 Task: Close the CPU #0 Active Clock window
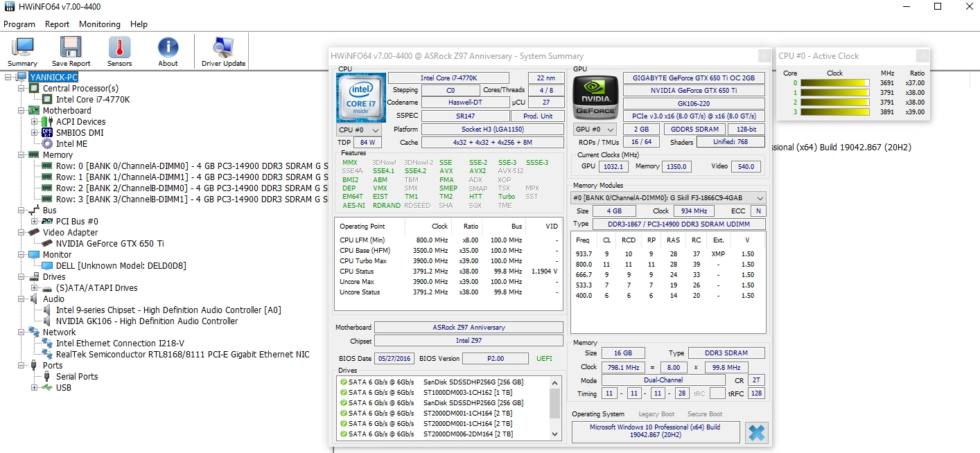click(x=922, y=56)
